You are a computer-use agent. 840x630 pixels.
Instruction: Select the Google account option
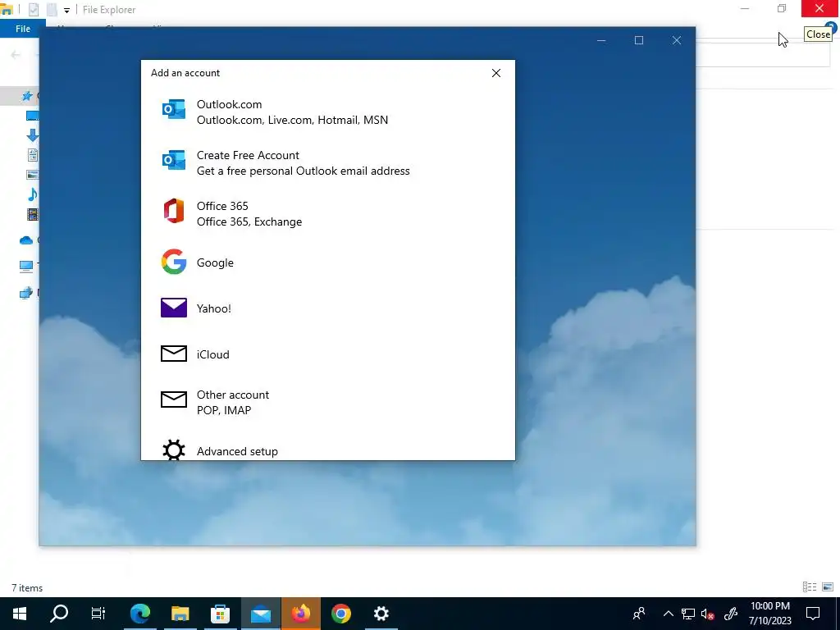point(328,262)
